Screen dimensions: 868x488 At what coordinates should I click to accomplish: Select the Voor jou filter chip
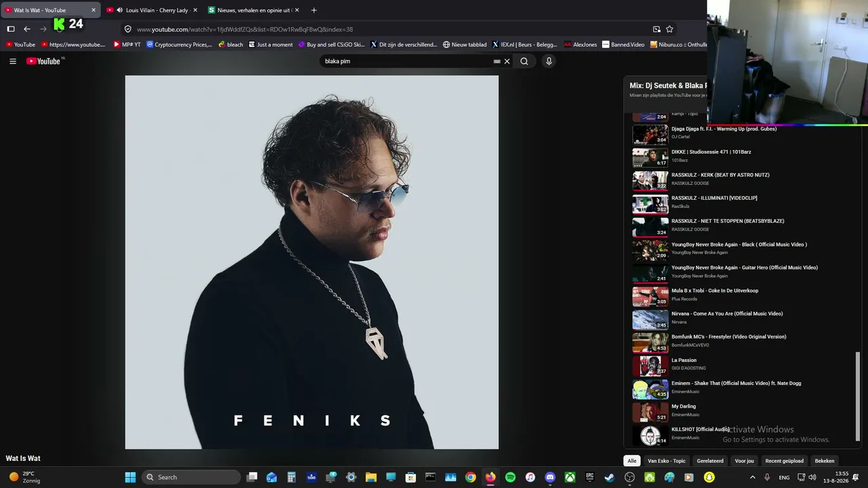click(744, 461)
